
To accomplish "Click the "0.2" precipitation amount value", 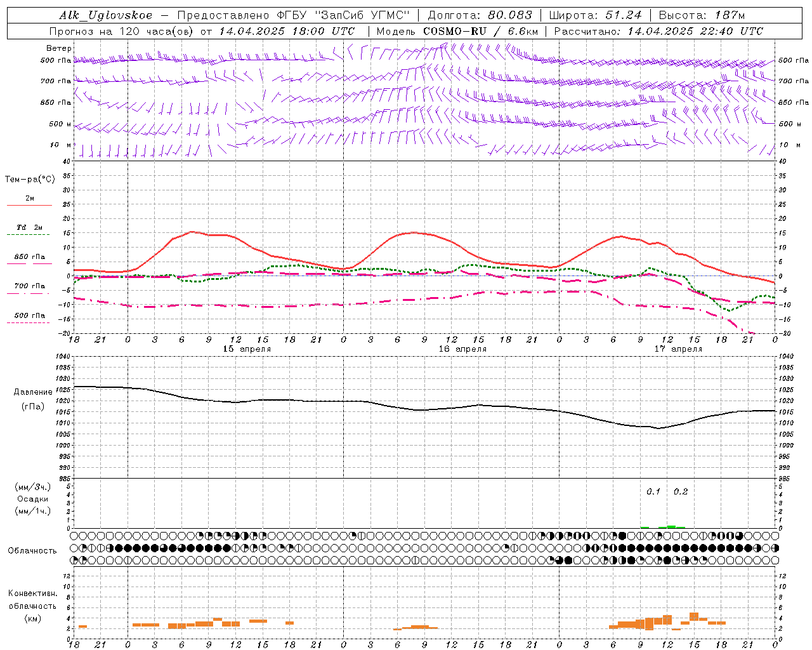I will click(x=681, y=492).
